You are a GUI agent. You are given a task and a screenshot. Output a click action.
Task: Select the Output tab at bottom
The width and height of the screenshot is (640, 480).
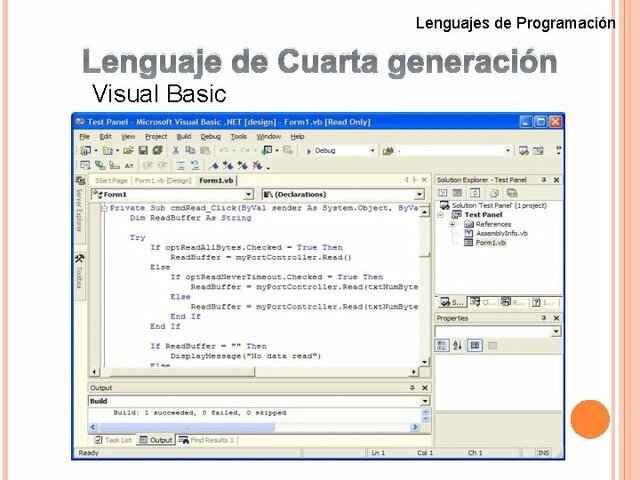pyautogui.click(x=156, y=440)
